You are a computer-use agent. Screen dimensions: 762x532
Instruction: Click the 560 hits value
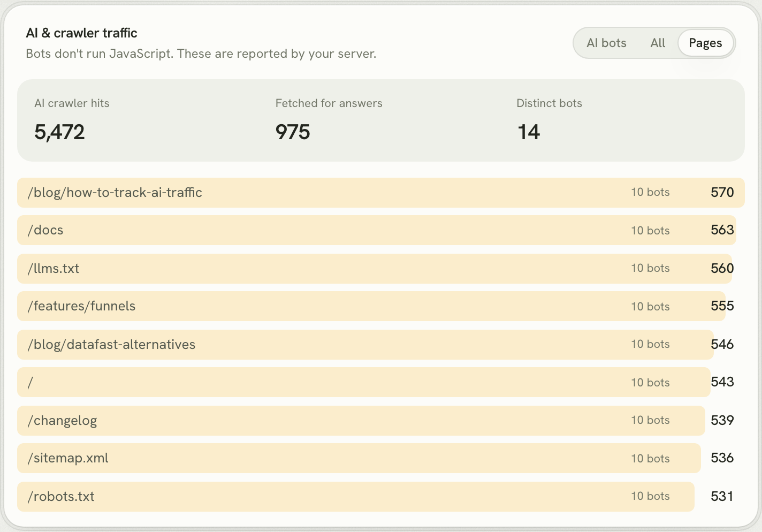[x=722, y=269]
